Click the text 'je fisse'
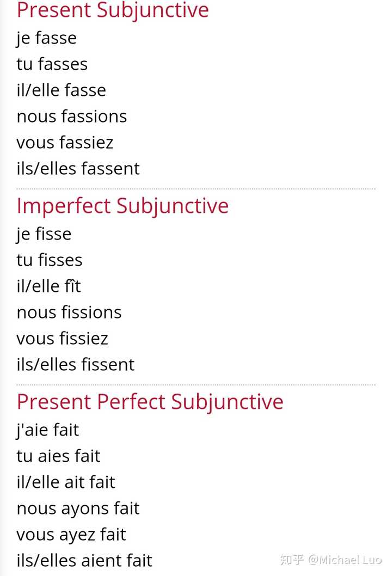The width and height of the screenshot is (392, 576). 44,234
